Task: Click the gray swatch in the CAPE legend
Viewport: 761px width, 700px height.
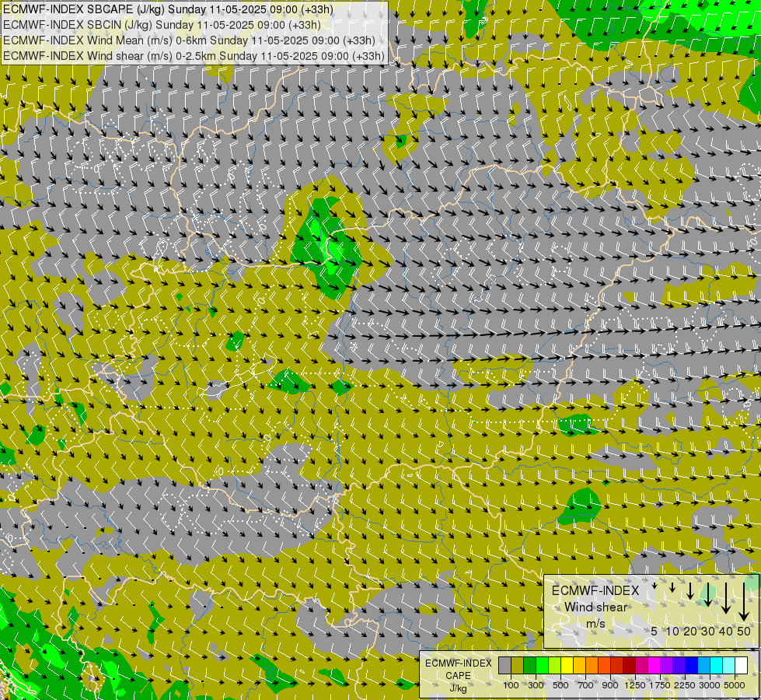Action: (x=504, y=665)
